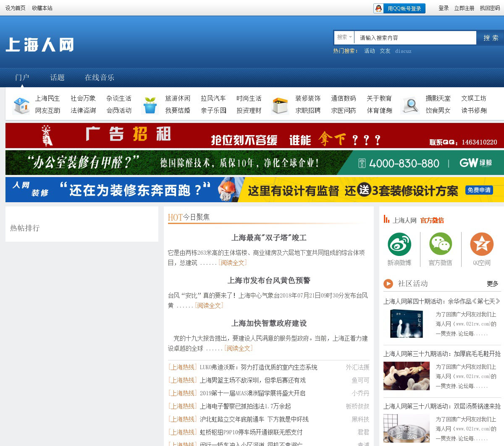Open the 在线音乐 tab
The image size is (504, 446).
coord(100,78)
